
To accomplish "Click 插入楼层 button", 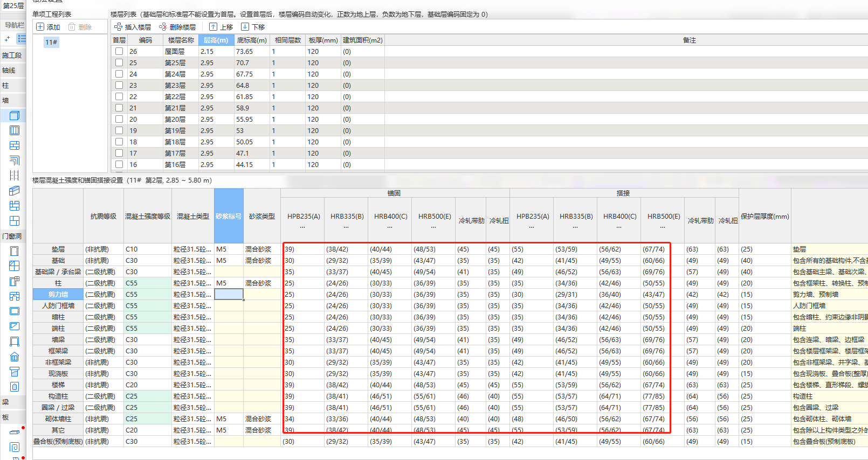I will (x=133, y=27).
